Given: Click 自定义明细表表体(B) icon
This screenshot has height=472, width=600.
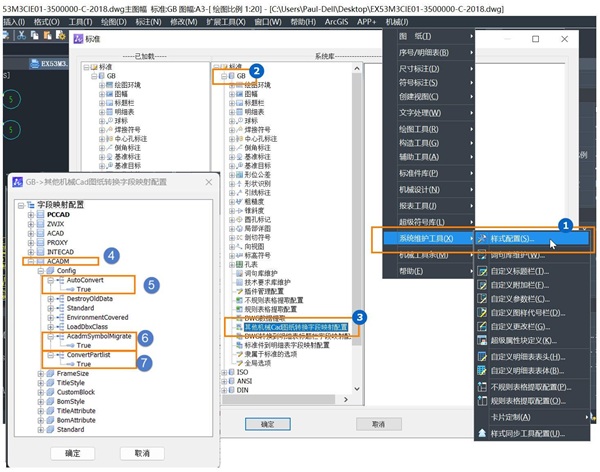Looking at the screenshot, I should 482,371.
